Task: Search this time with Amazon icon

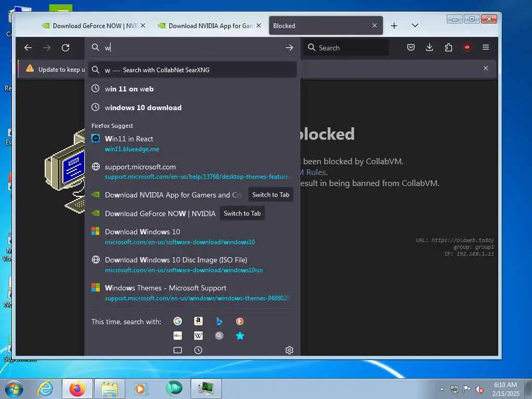Action: (198, 321)
